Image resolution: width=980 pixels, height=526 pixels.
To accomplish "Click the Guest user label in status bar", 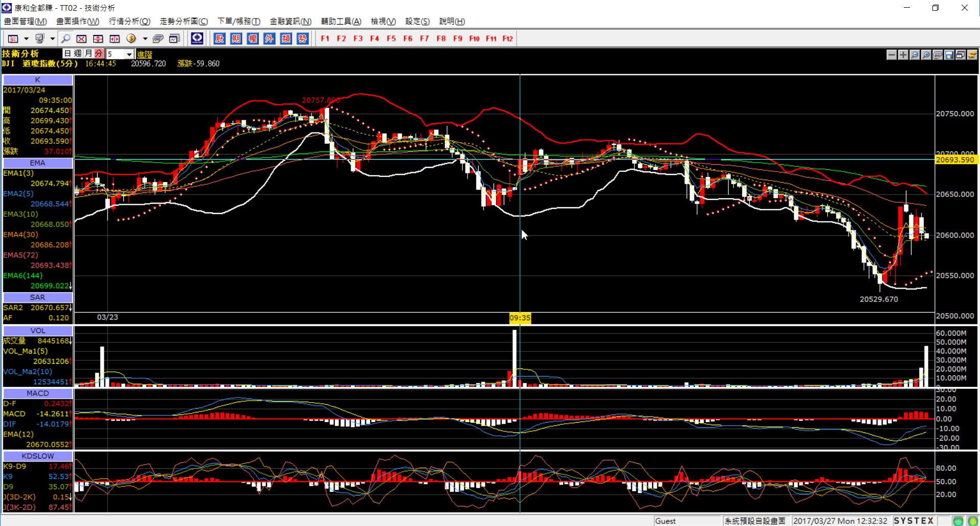I will pos(665,521).
